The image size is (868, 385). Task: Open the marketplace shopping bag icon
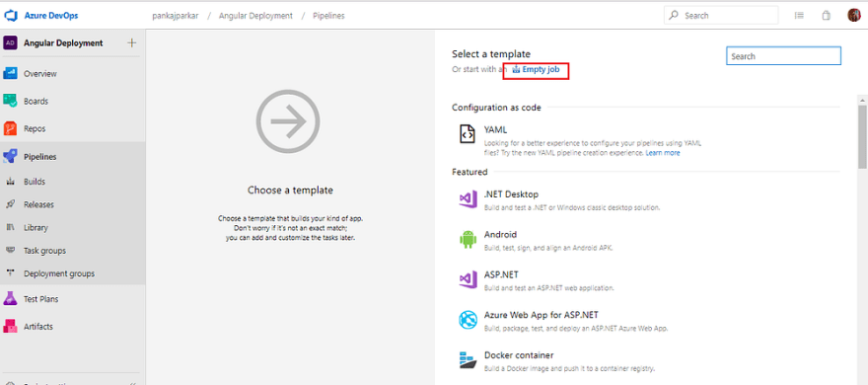(x=826, y=16)
